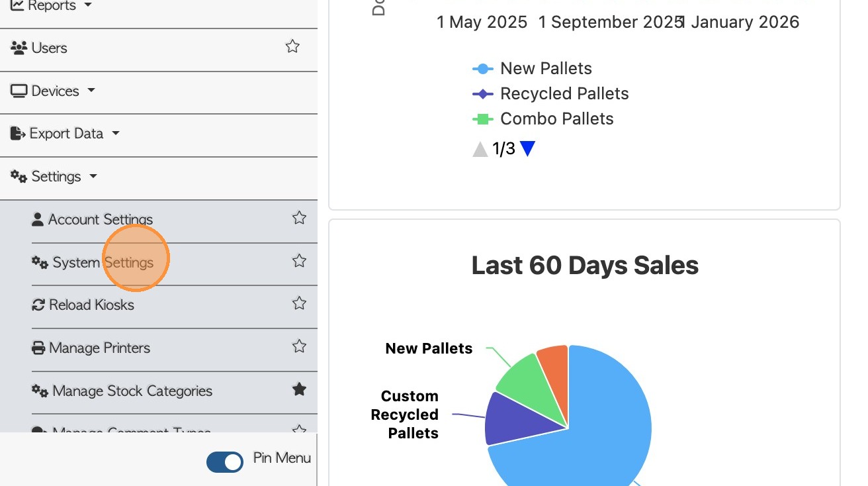Viewport: 868px width, 486px height.
Task: Open the Reports menu
Action: click(52, 6)
